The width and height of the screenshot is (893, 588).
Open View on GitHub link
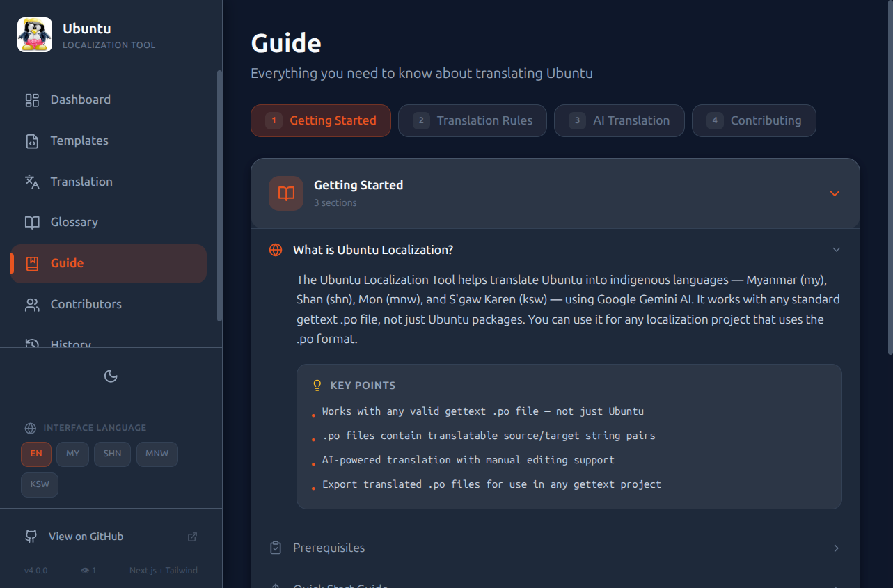pyautogui.click(x=111, y=537)
